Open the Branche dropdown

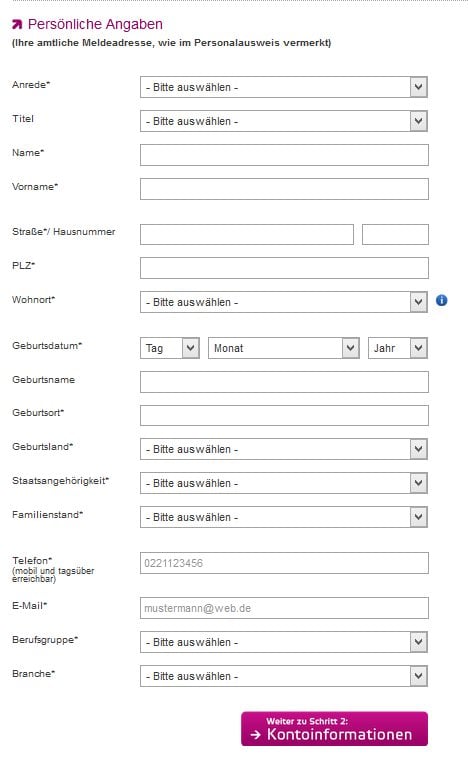(284, 676)
